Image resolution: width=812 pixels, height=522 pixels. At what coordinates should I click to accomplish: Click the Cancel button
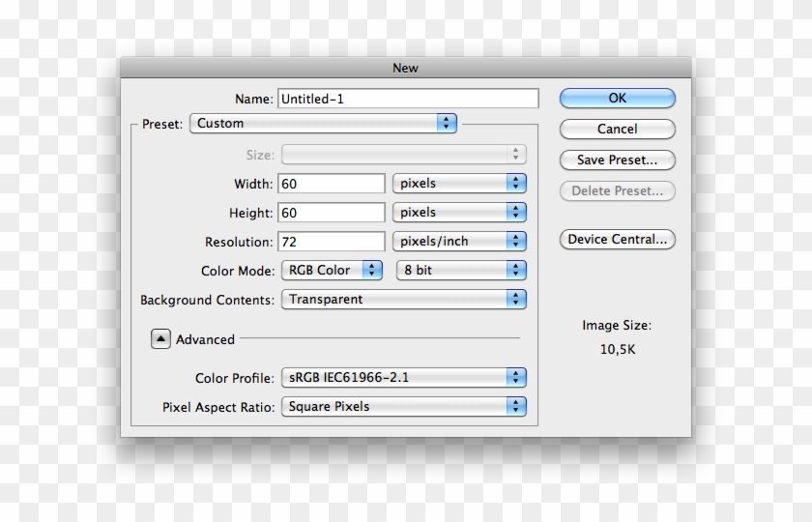click(x=618, y=129)
